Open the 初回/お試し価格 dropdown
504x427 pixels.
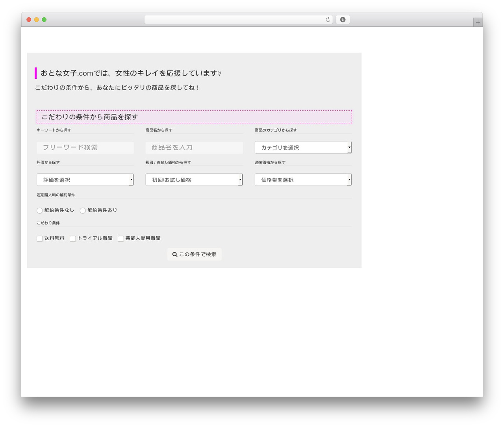coord(194,180)
